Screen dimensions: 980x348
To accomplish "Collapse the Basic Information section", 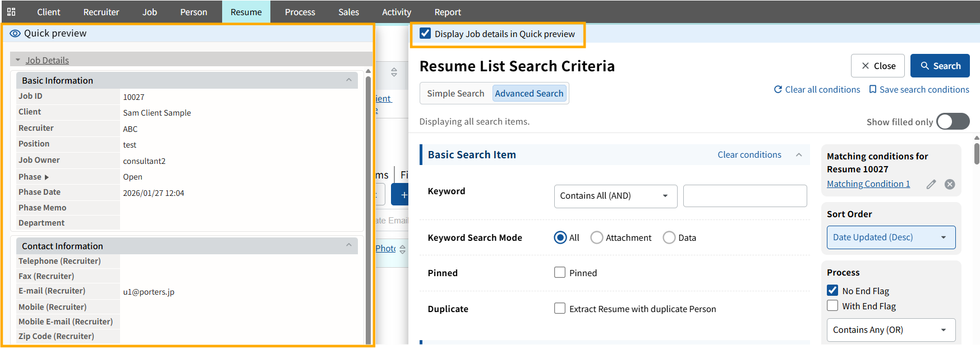I will (x=349, y=80).
